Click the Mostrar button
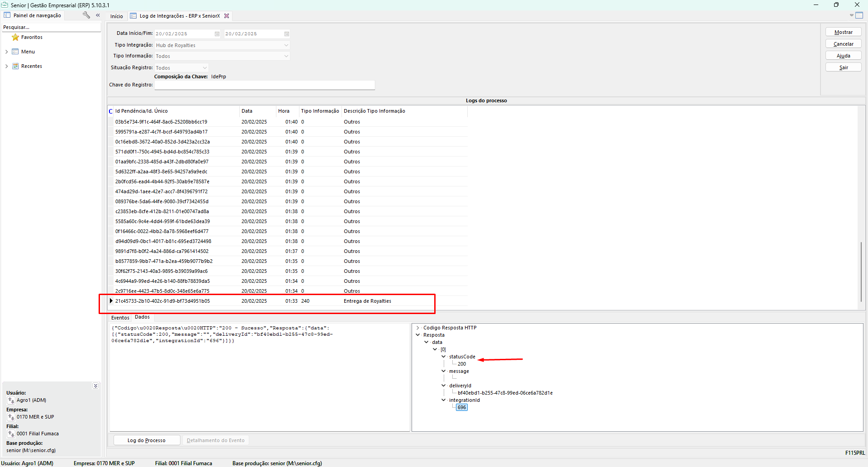Screen dimensions: 868x467 click(843, 32)
